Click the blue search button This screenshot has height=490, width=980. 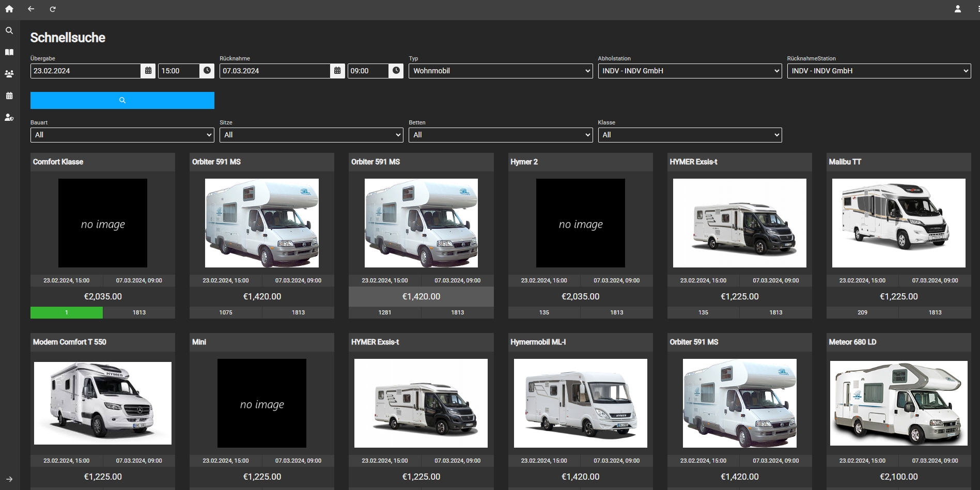tap(122, 100)
